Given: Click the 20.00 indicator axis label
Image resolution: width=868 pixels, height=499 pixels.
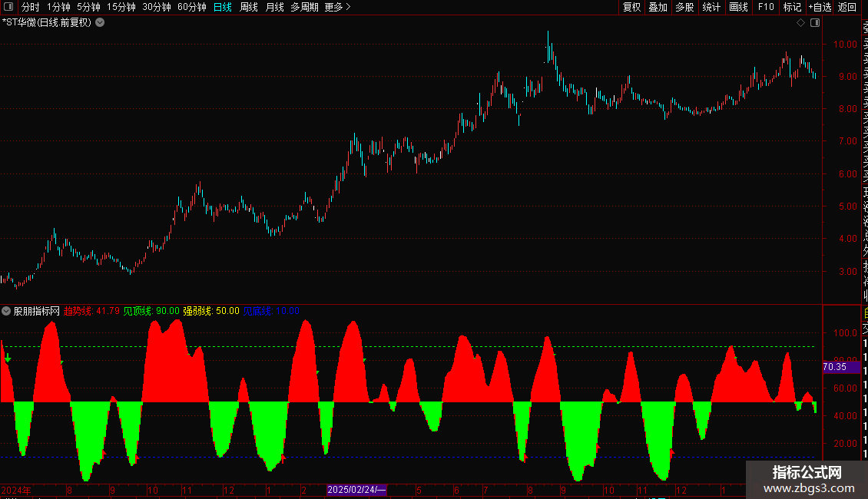Looking at the screenshot, I should [845, 444].
